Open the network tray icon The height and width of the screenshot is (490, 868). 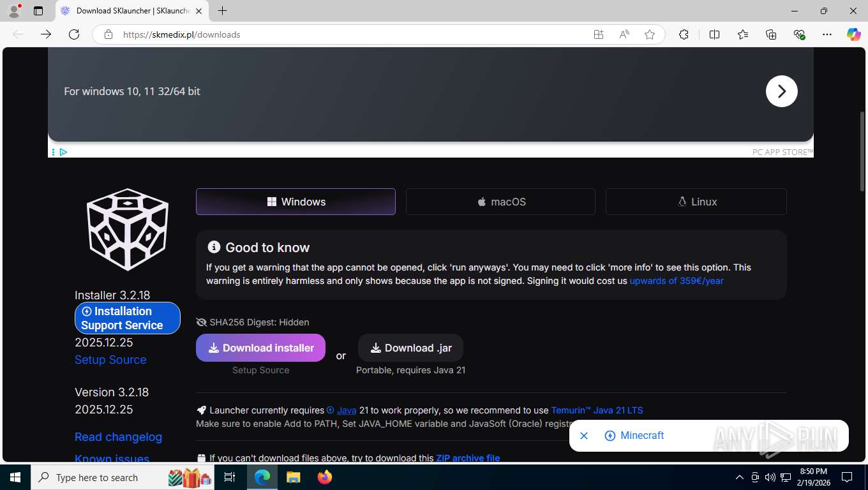[786, 477]
